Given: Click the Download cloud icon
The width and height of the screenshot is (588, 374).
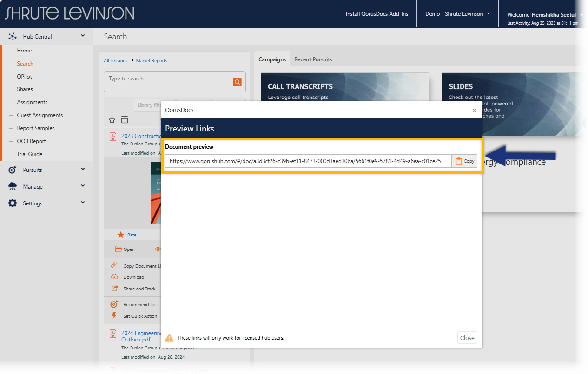Looking at the screenshot, I should 114,277.
